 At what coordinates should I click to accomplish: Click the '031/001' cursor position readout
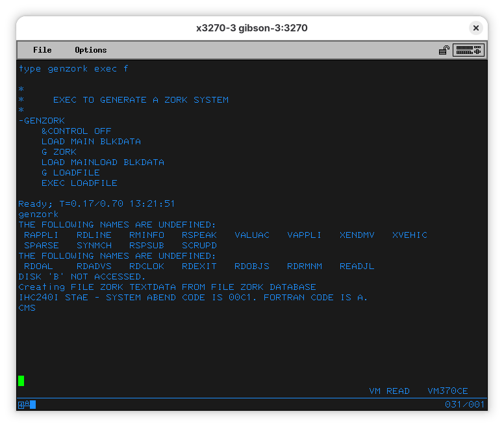point(464,404)
